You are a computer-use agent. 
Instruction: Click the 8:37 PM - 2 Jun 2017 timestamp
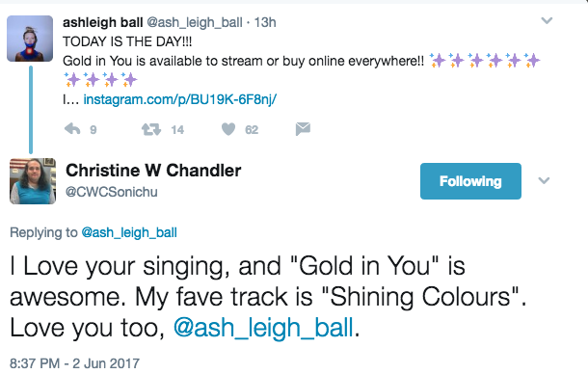74,363
